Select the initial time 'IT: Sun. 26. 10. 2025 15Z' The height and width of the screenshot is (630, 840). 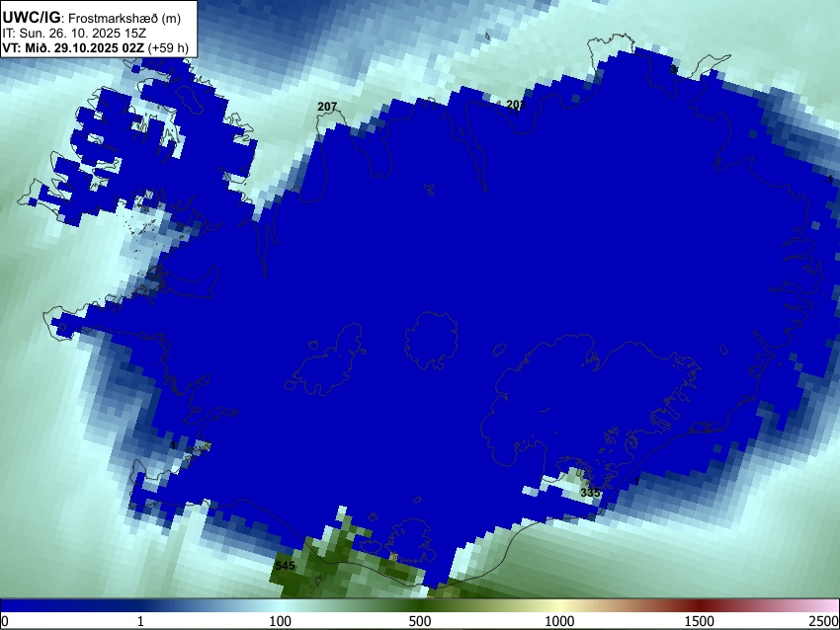[x=74, y=34]
